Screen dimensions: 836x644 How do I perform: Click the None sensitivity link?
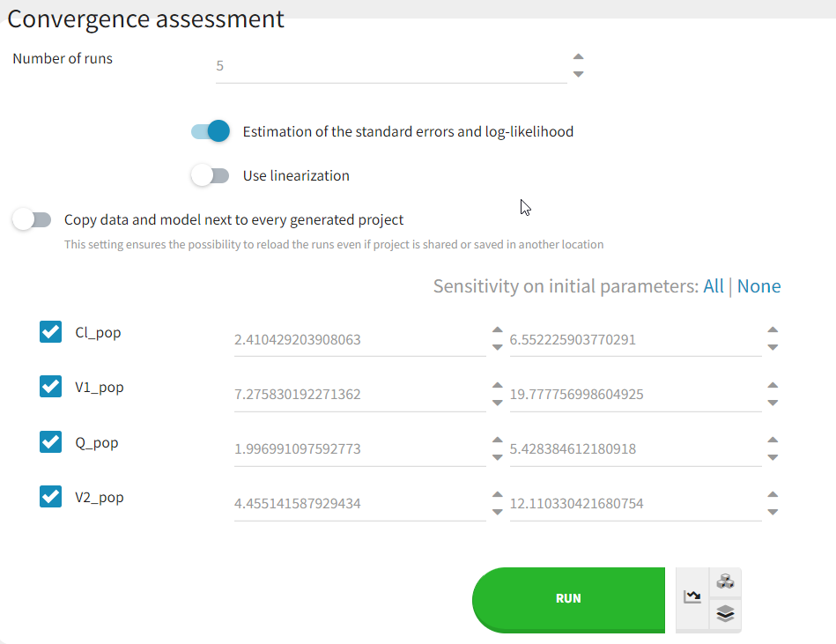click(758, 286)
